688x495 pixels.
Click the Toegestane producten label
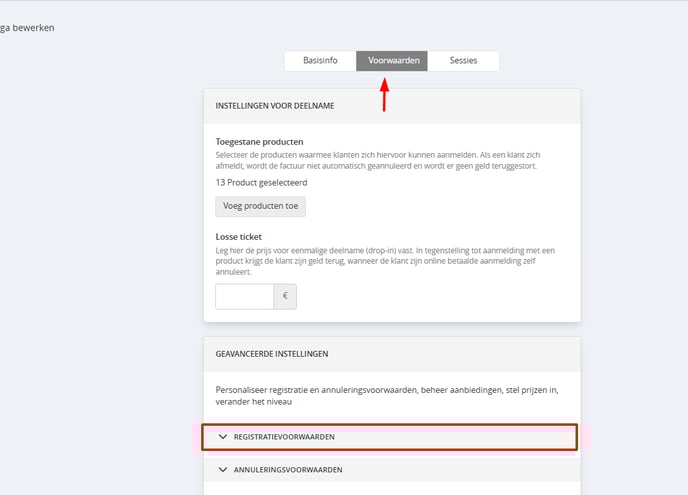point(259,142)
